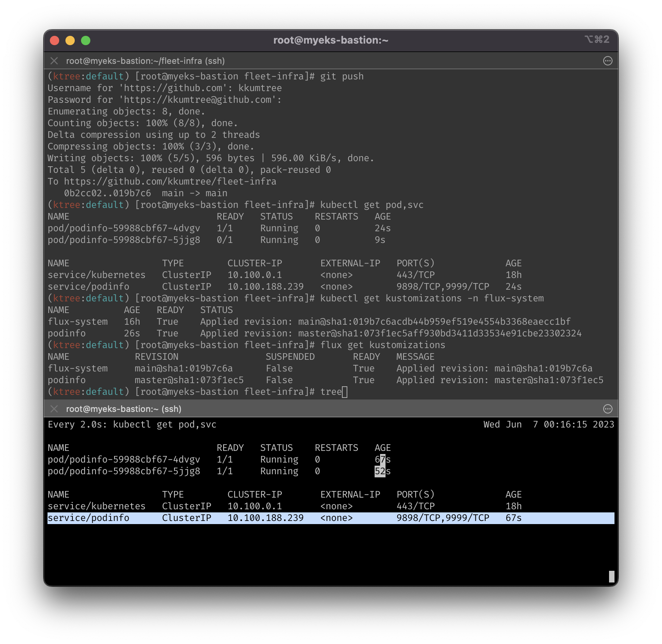
Task: Click master@sha1:073f1ec5 in REVISION column
Action: pos(189,380)
